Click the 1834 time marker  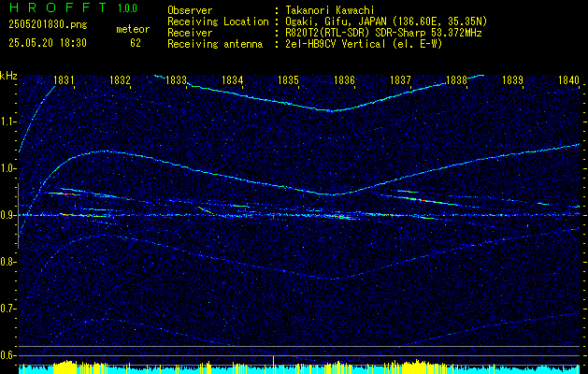tap(232, 79)
